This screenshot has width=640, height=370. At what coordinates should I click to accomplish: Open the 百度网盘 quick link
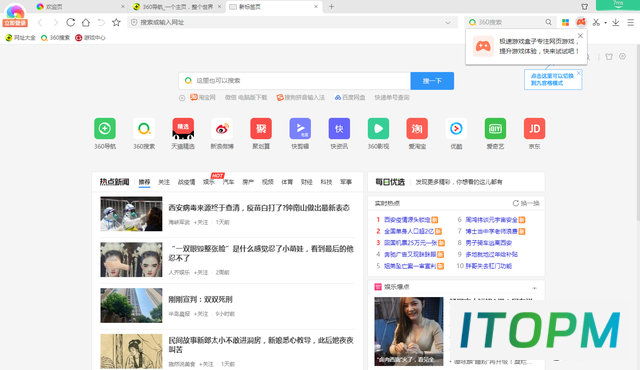[x=350, y=97]
